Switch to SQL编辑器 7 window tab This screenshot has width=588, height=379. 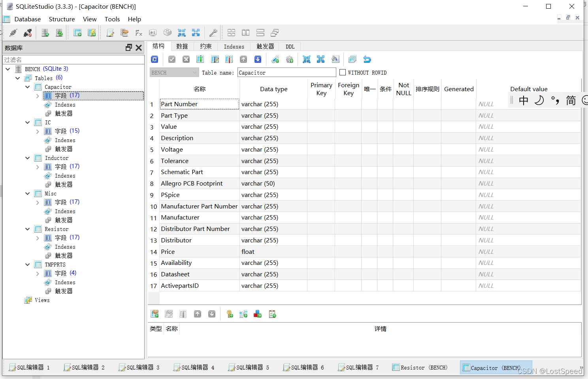click(x=359, y=368)
